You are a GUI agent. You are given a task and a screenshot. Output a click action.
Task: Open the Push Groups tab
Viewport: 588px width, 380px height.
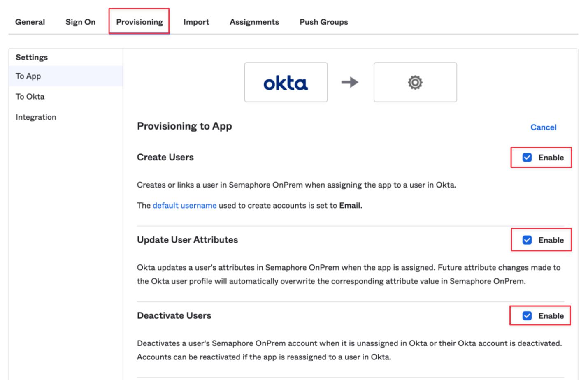click(x=324, y=22)
